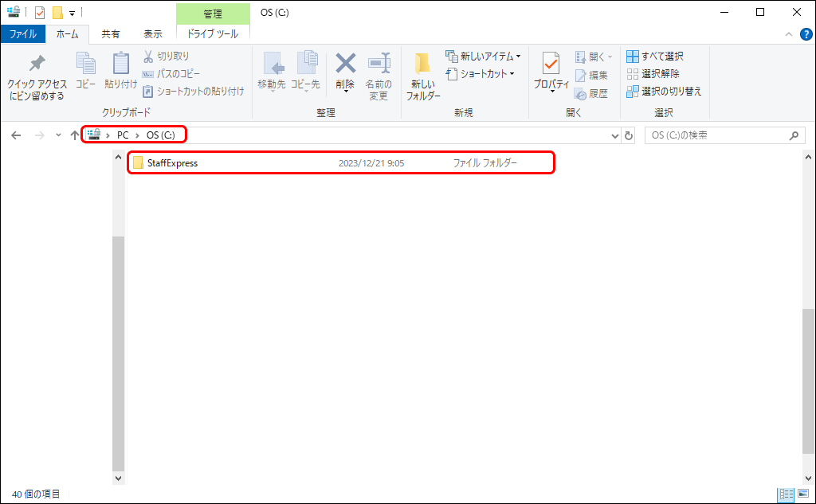The height and width of the screenshot is (504, 816).
Task: Select the Cut (切り取り) scissors command
Action: click(167, 57)
